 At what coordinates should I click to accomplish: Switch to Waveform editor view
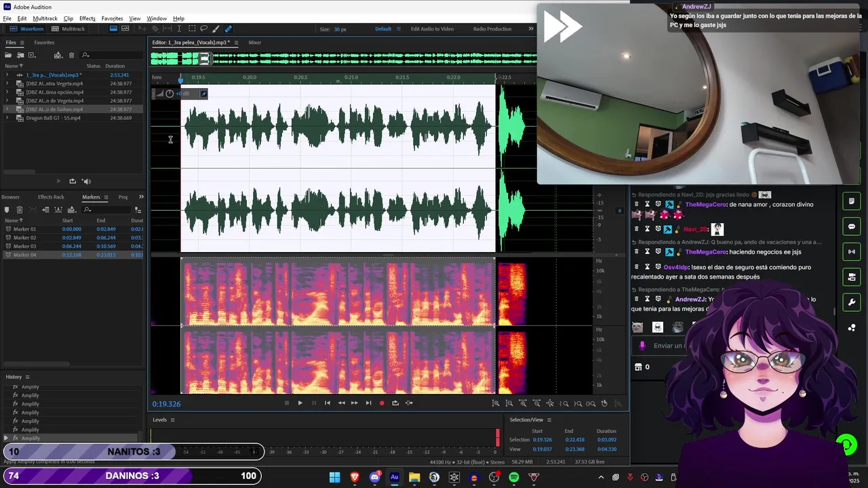[26, 28]
